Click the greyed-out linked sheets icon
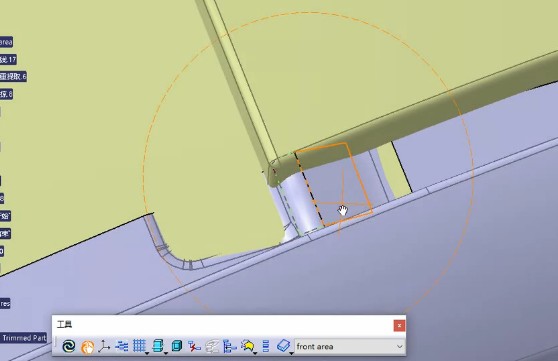Viewport: 558px width, 361px height. [212, 346]
